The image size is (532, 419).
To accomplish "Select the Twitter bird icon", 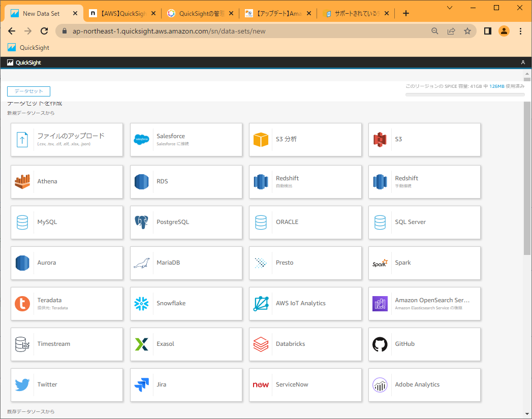I will pyautogui.click(x=22, y=385).
